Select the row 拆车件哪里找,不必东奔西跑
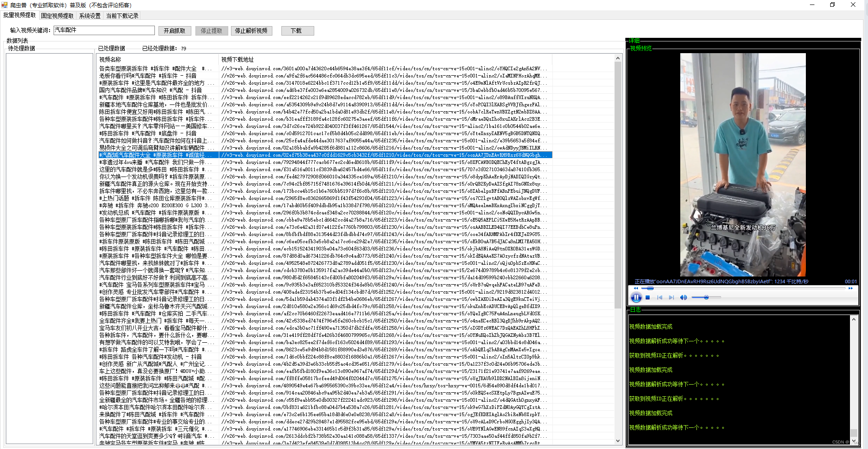 click(325, 191)
